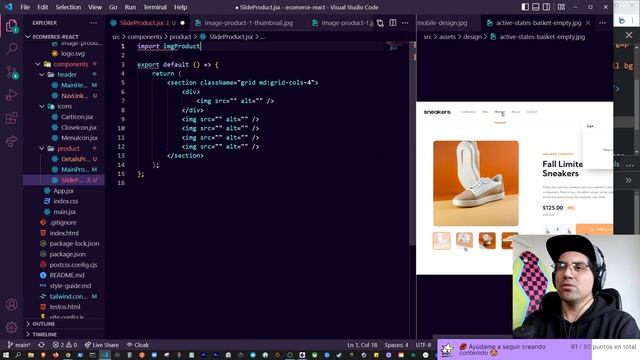Open the View menu
Screen dimensions: 640x360
point(95,7)
